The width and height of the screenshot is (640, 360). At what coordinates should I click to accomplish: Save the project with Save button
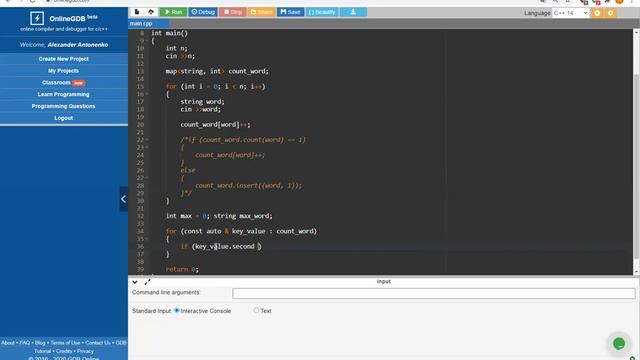pos(290,12)
